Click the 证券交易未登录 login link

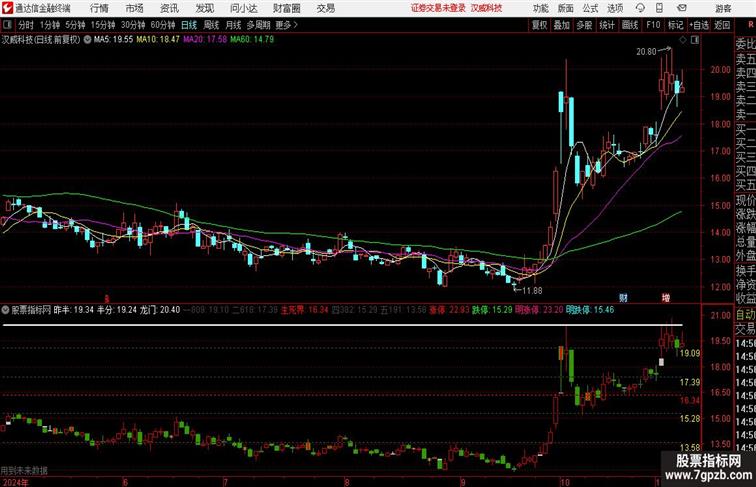click(x=438, y=8)
